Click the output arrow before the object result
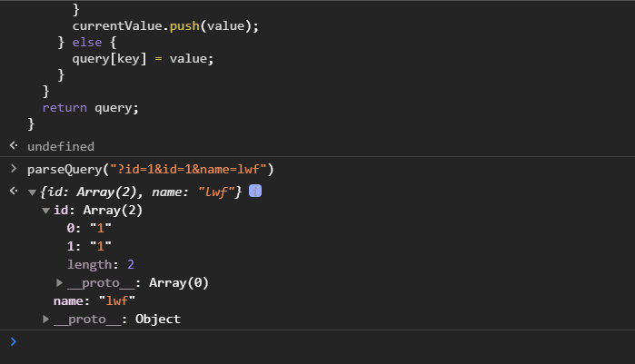This screenshot has height=364, width=635. click(x=13, y=192)
